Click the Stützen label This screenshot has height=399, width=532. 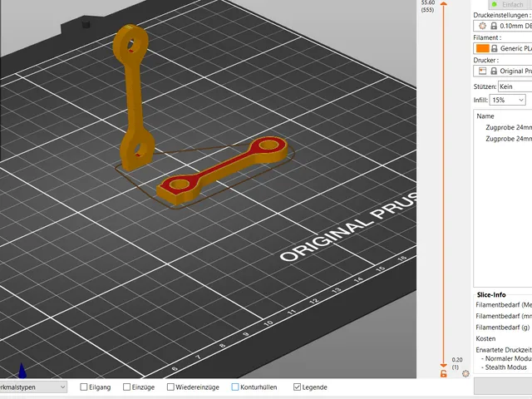(485, 86)
